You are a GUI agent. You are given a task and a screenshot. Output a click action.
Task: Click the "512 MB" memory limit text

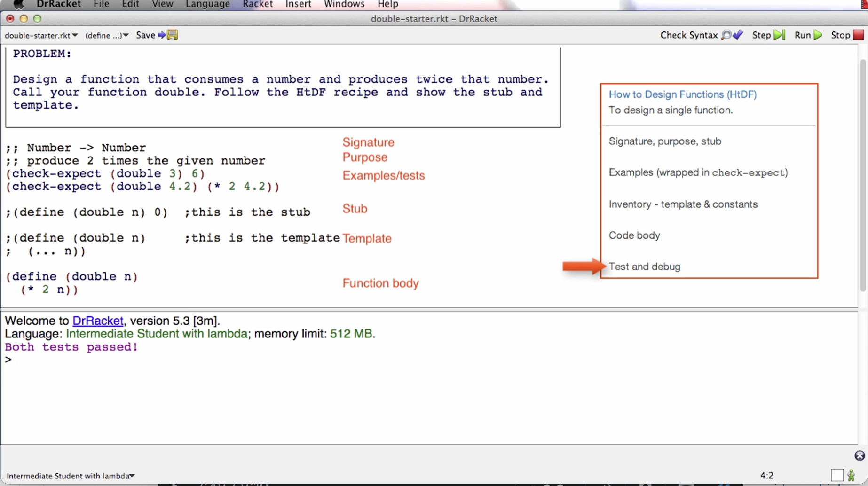point(351,334)
